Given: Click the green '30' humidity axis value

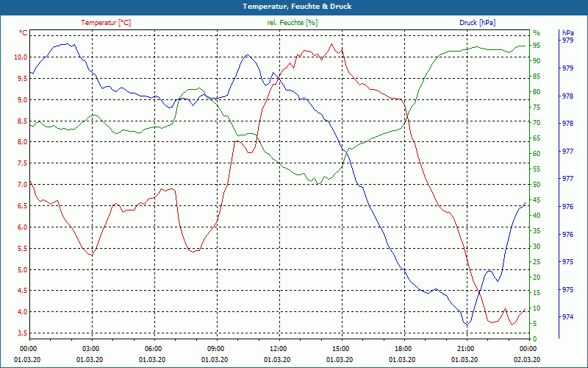Looking at the screenshot, I should (537, 247).
